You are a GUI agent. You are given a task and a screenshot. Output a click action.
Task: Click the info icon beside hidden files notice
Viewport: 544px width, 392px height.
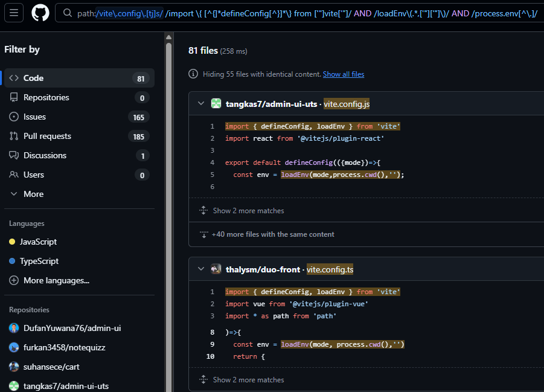coord(193,74)
